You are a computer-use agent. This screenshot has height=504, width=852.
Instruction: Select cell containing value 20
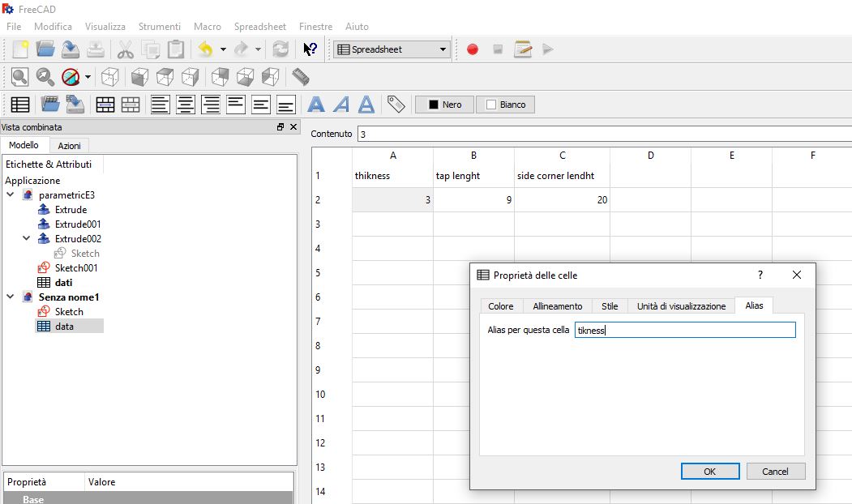[562, 200]
